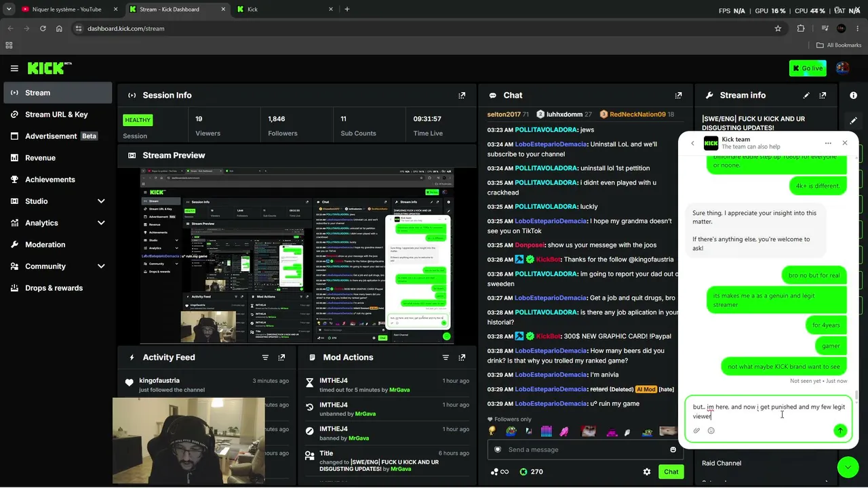Select Stream in the sidebar
Viewport: 868px width, 488px height.
point(58,93)
